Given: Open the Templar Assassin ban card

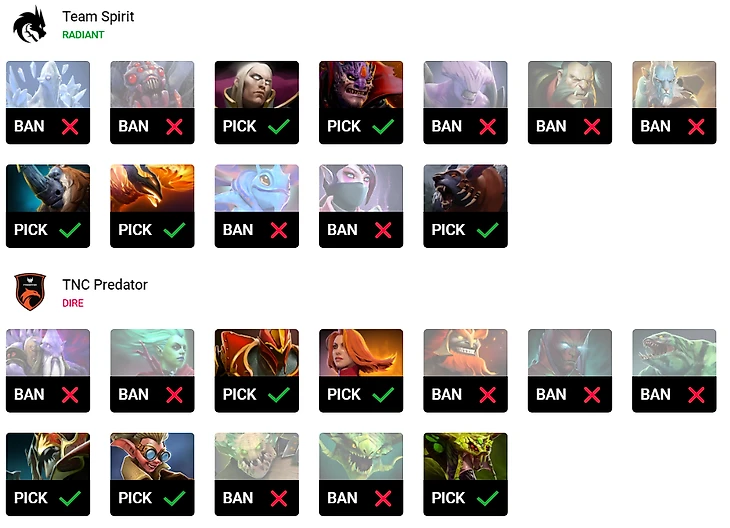Looking at the screenshot, I should click(360, 188).
